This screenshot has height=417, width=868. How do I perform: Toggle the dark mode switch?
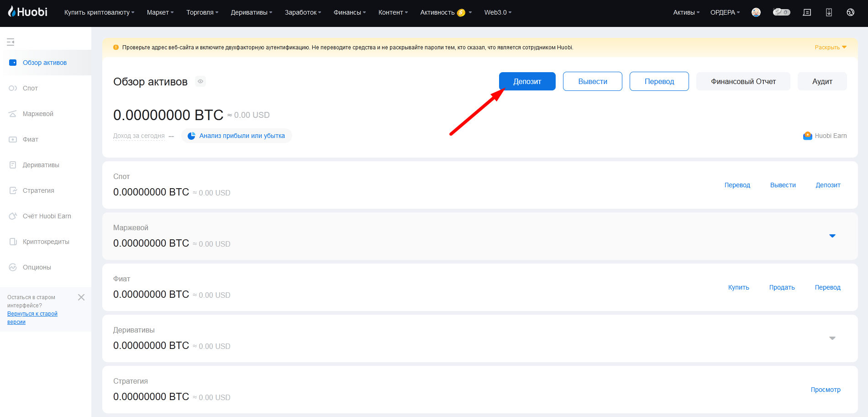click(x=781, y=12)
